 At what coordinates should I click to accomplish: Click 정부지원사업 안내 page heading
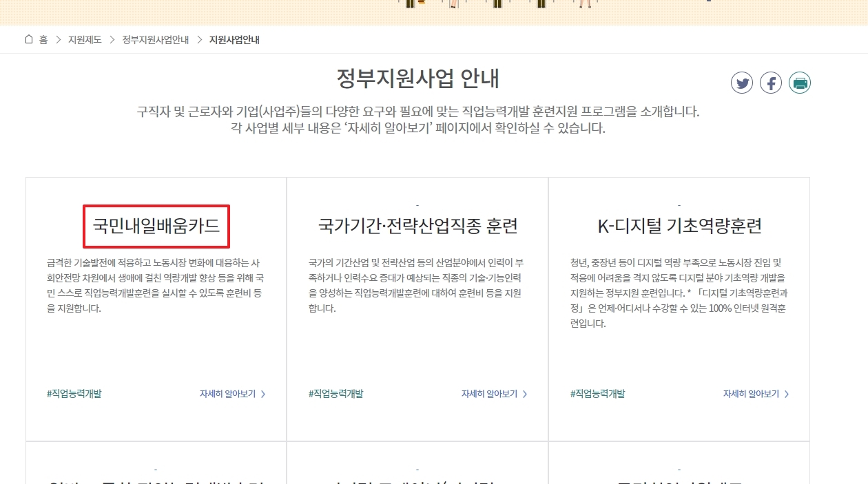pyautogui.click(x=417, y=78)
